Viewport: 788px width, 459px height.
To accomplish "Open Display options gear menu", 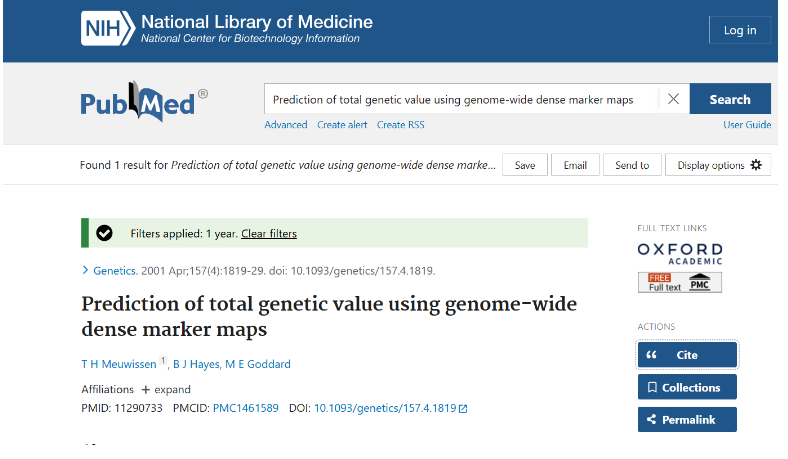I will click(719, 165).
